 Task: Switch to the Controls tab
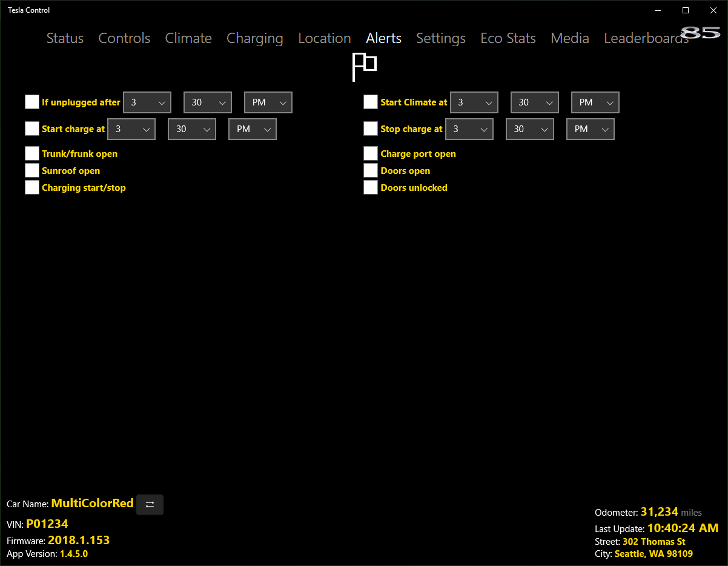click(124, 38)
